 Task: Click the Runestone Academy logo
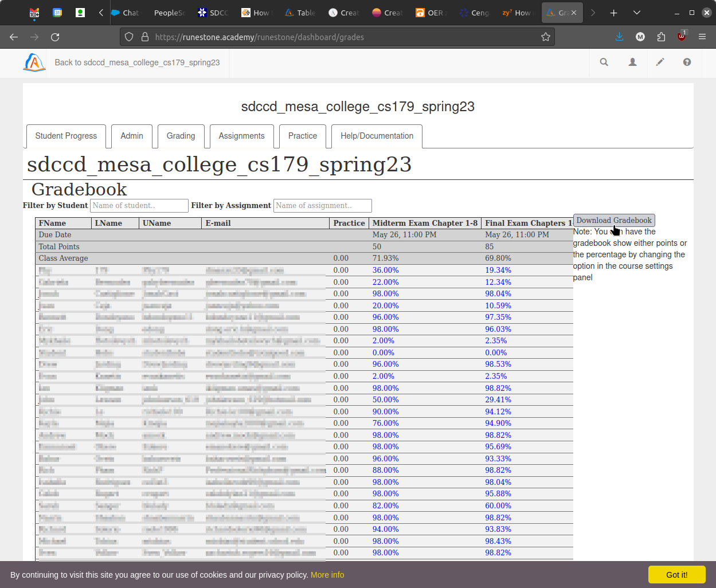(x=34, y=62)
